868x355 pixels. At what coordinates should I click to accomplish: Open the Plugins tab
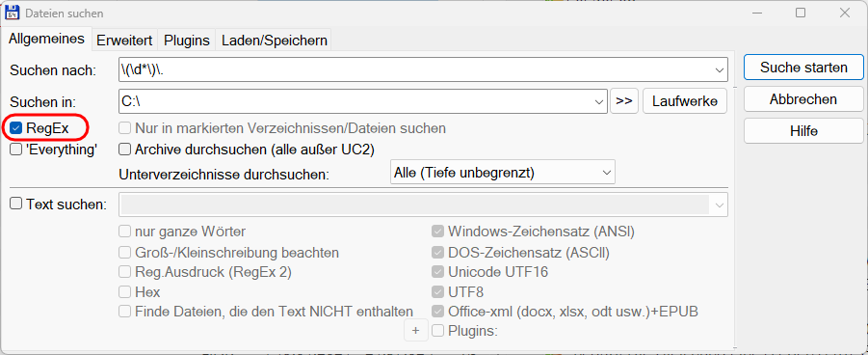[x=187, y=41]
